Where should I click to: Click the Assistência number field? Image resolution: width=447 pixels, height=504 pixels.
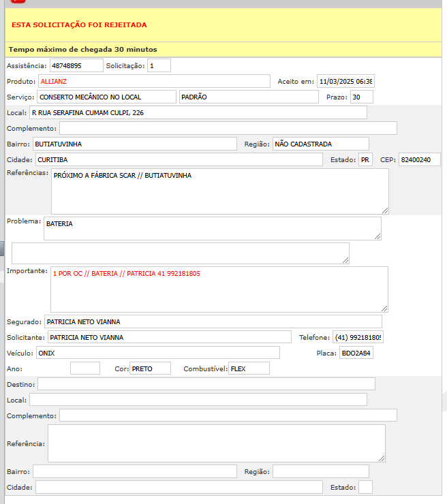(76, 66)
